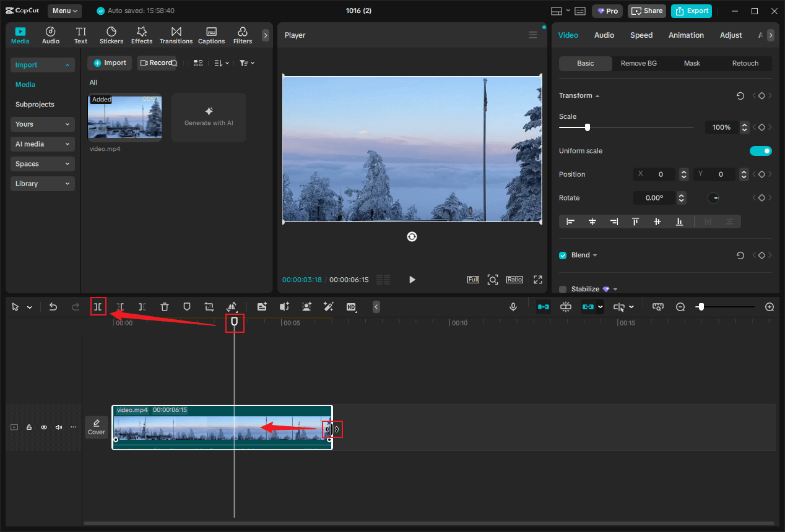
Task: Click the Split tool in timeline toolbar
Action: tap(98, 307)
